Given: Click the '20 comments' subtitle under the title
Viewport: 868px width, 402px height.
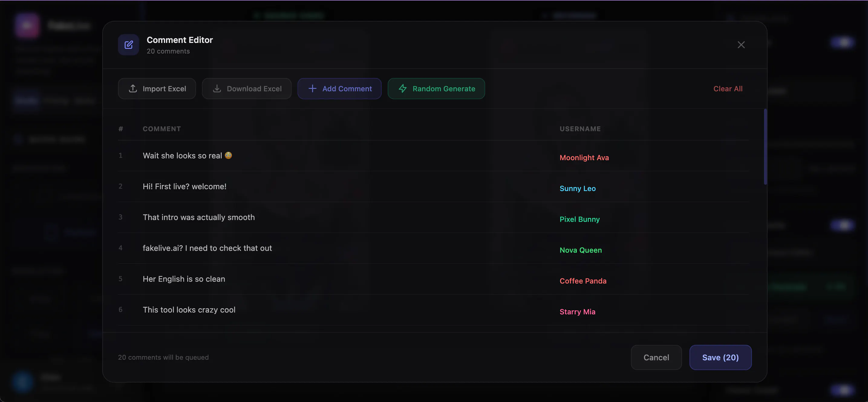Looking at the screenshot, I should coord(168,51).
